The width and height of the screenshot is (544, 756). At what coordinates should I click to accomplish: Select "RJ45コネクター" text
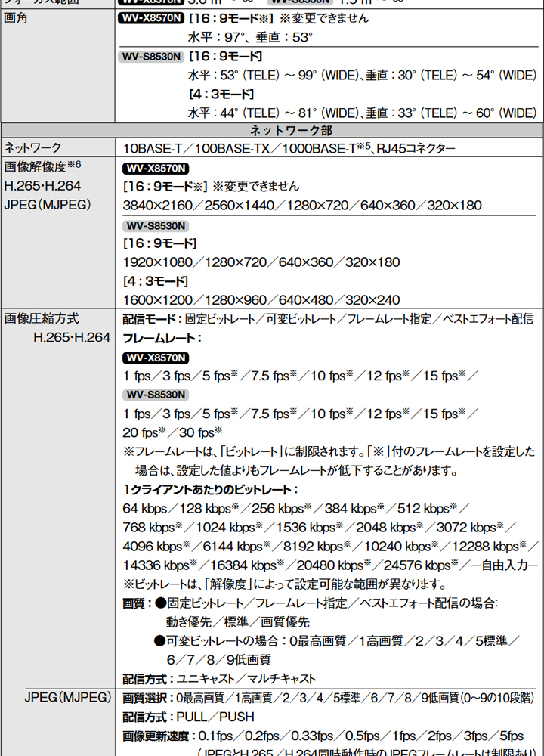[x=416, y=148]
